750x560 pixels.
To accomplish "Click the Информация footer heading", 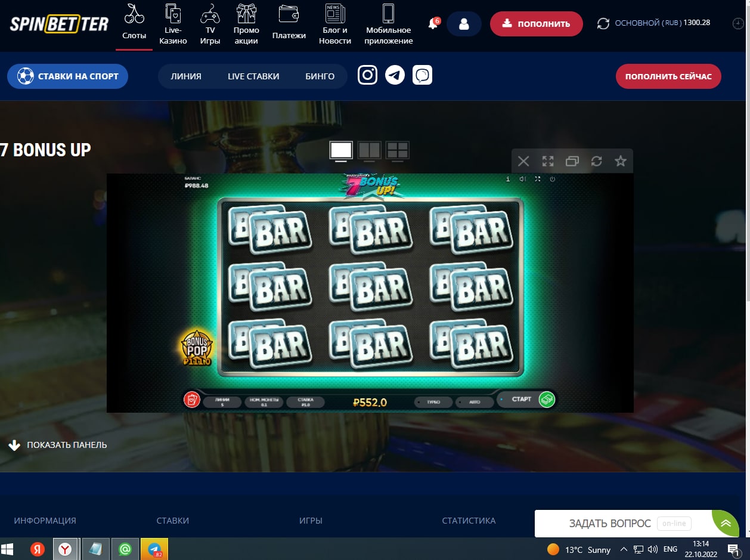I will (x=45, y=521).
